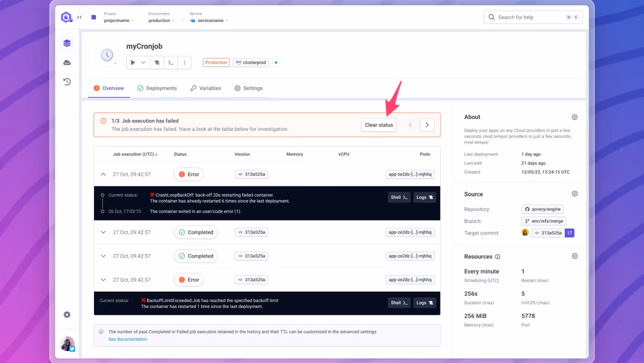This screenshot has width=644, height=363.
Task: Click the Production tag
Action: click(216, 63)
